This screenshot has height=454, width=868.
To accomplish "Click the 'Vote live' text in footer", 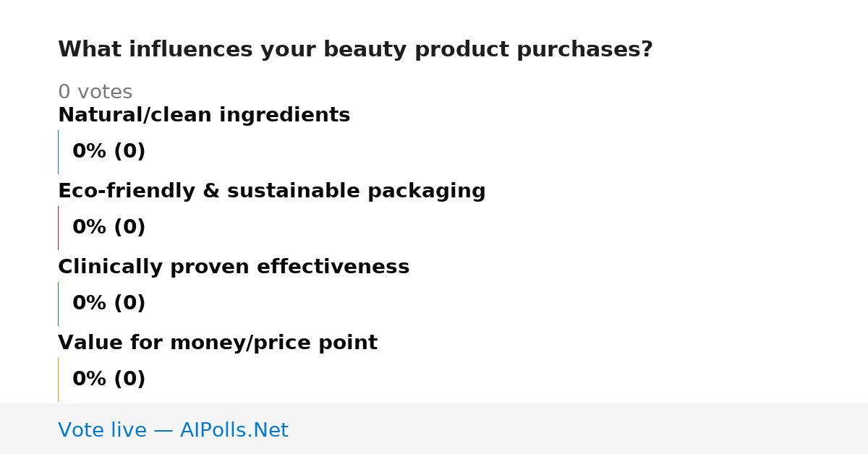I will [103, 430].
